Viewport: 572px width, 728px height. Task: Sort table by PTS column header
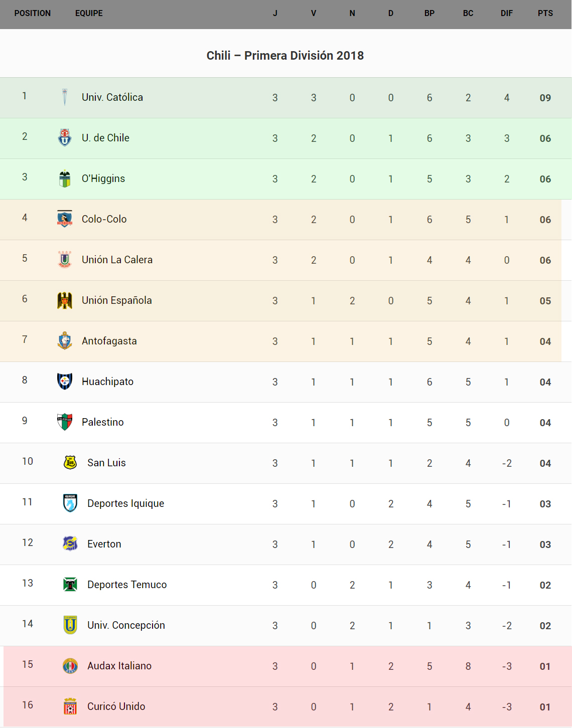(545, 14)
